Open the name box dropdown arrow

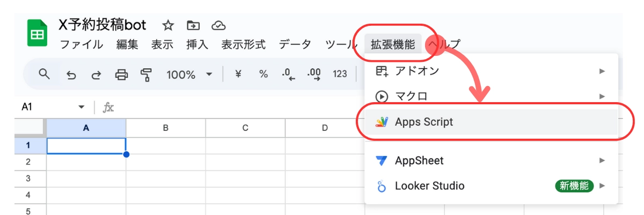[x=82, y=107]
